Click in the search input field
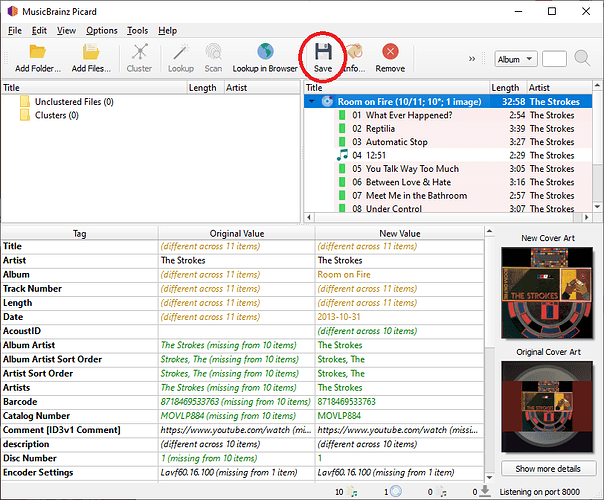The width and height of the screenshot is (604, 500). pos(554,59)
